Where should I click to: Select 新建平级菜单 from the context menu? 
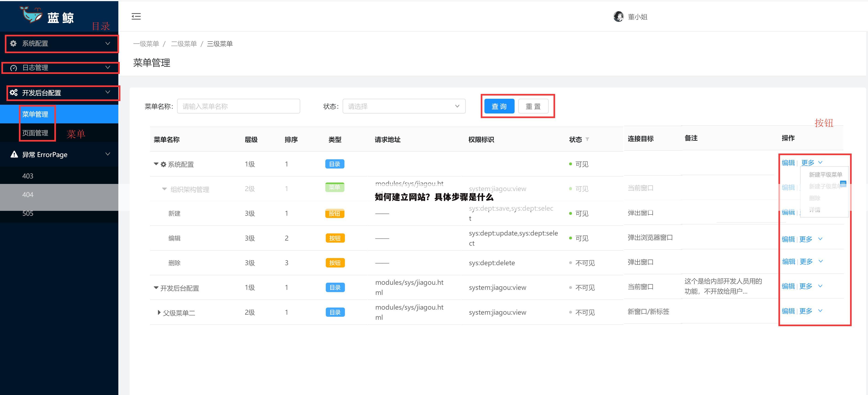825,175
